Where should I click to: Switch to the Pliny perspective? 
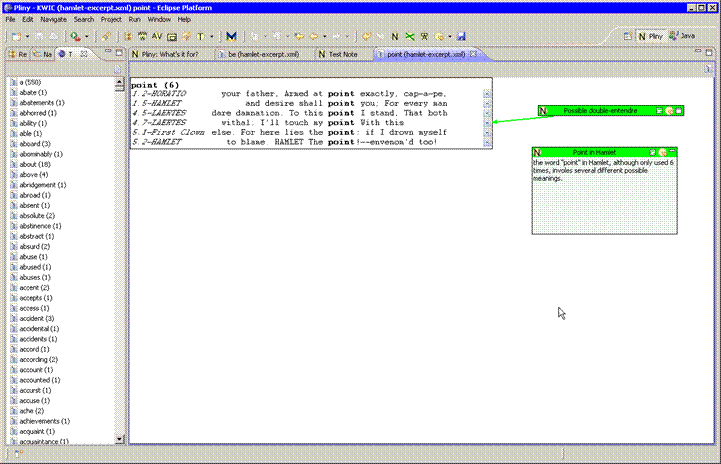[651, 36]
